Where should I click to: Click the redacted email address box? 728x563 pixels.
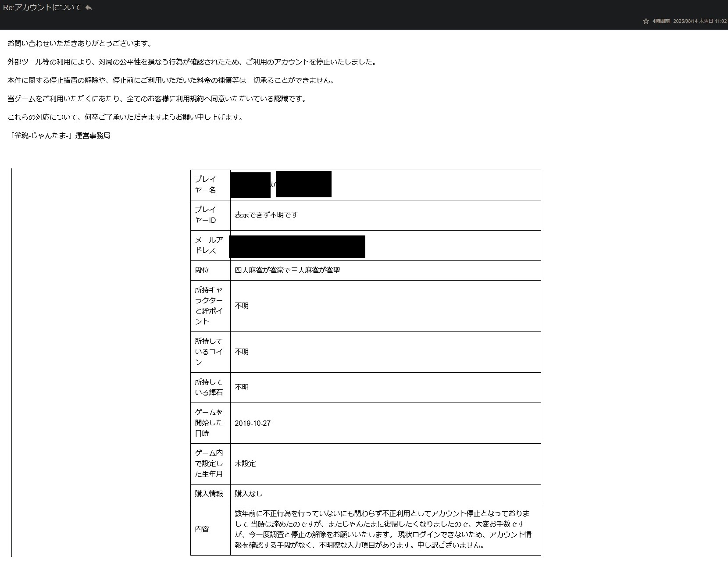(297, 246)
